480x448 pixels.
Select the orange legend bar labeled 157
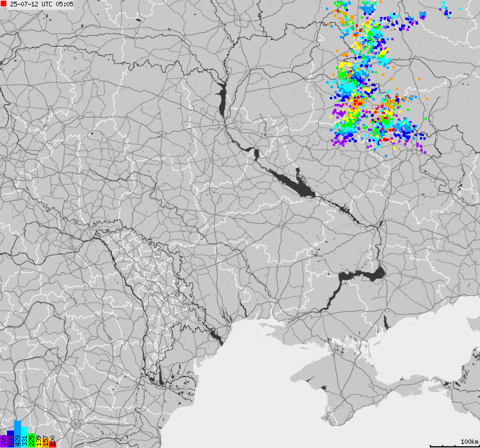click(46, 443)
